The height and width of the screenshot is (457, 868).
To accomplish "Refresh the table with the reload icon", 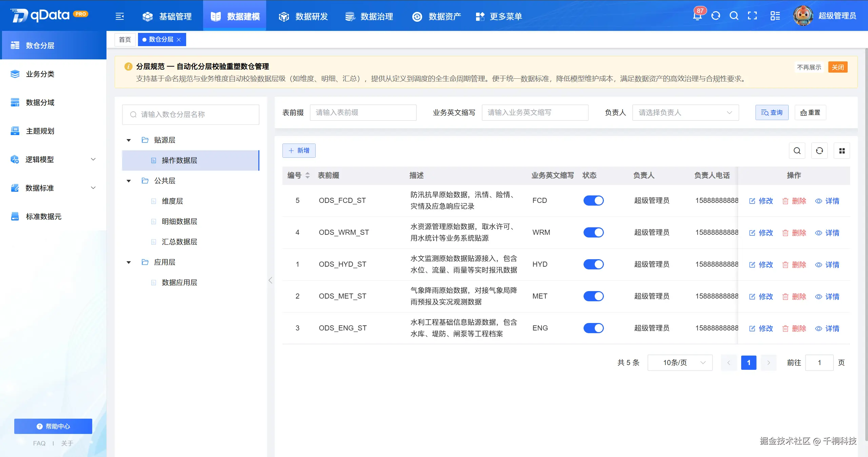I will click(820, 150).
